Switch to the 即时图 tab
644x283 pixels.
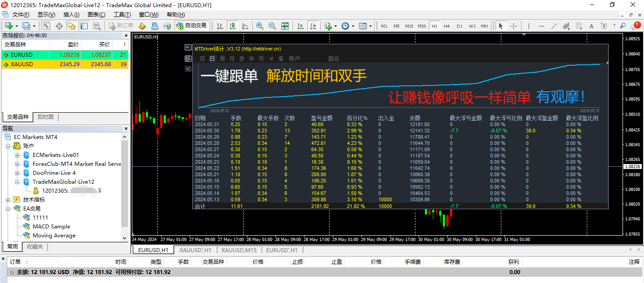coord(46,117)
